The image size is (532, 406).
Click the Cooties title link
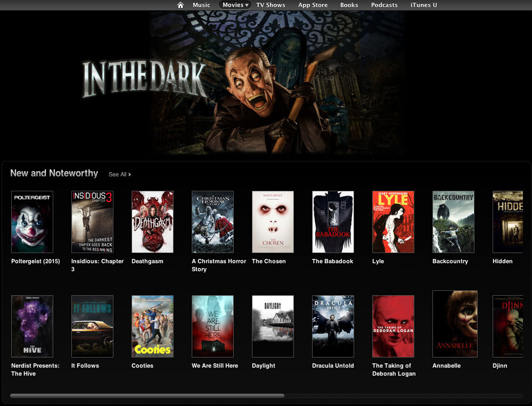coord(143,366)
